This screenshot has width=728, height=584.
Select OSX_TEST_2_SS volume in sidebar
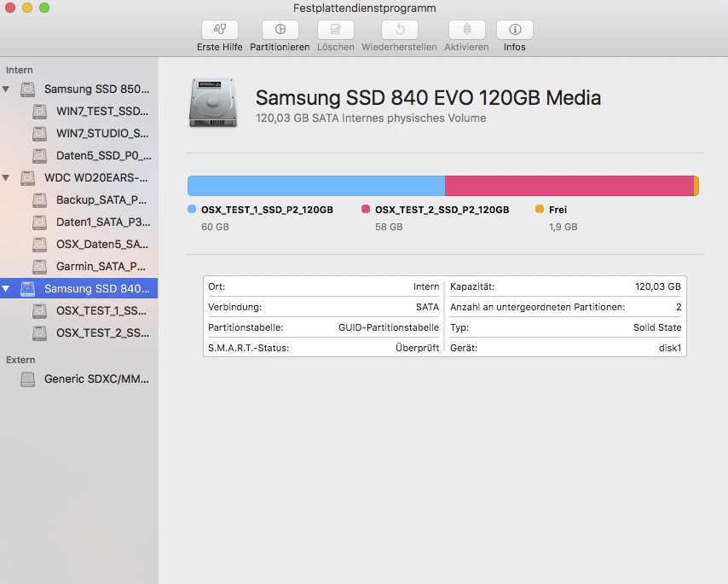tap(79, 332)
